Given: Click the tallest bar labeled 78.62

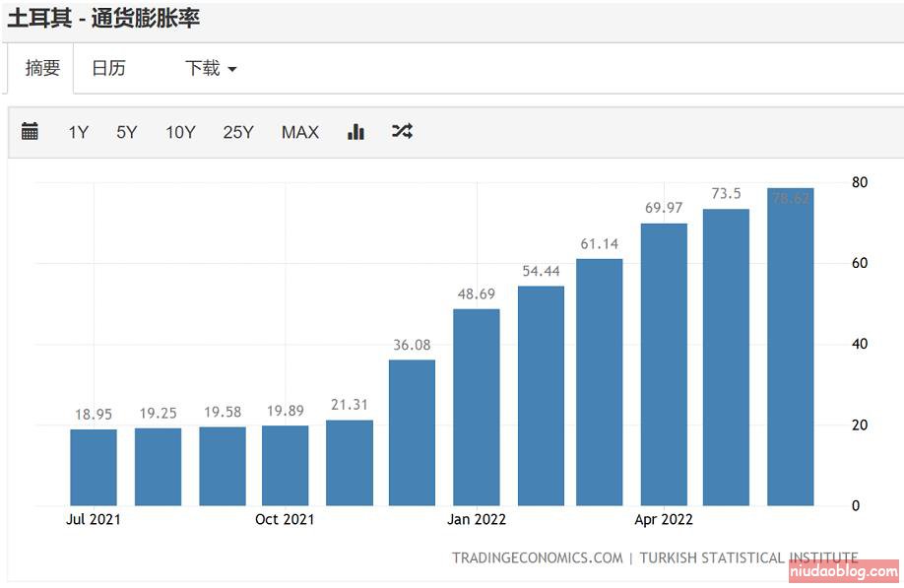Looking at the screenshot, I should [791, 347].
